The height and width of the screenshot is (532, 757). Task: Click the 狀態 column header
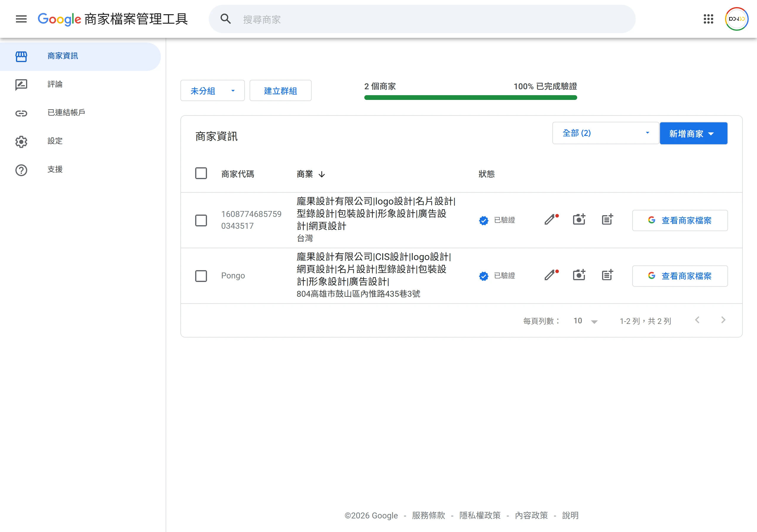tap(486, 174)
